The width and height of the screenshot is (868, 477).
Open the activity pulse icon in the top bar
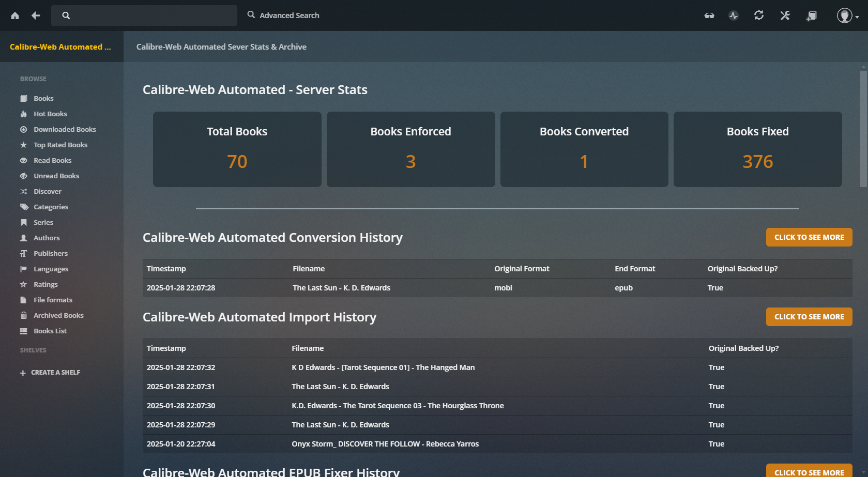click(x=734, y=16)
